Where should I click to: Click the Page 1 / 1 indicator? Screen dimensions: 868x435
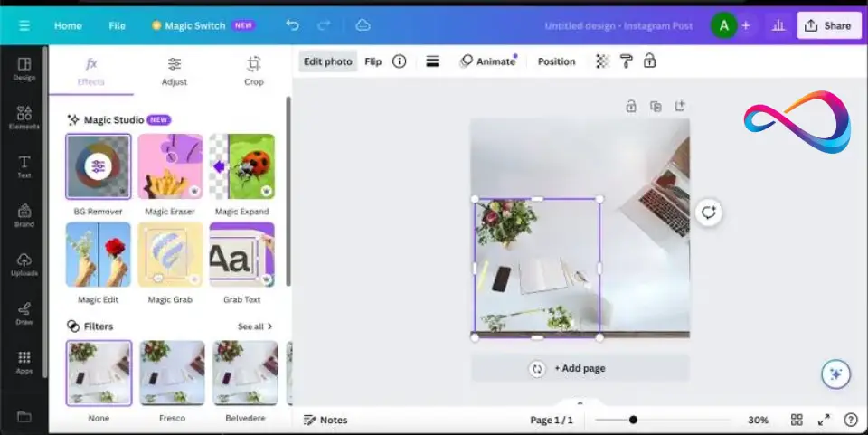click(552, 420)
